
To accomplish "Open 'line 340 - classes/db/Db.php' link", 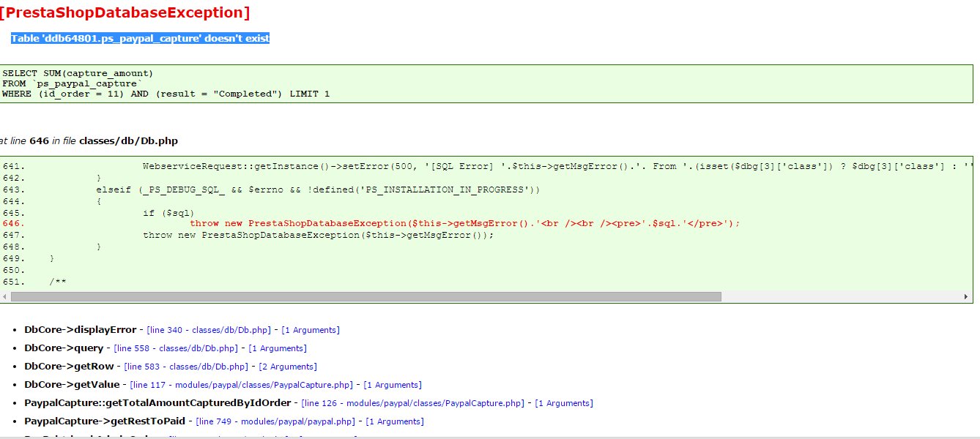I will pyautogui.click(x=209, y=330).
